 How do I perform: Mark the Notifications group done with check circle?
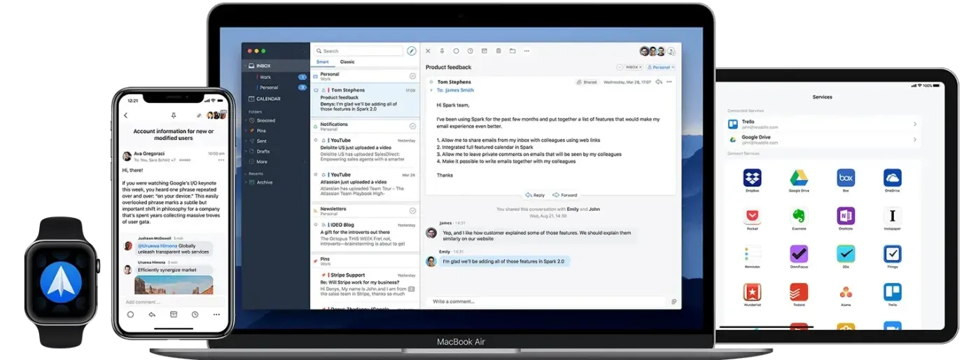coord(413,127)
